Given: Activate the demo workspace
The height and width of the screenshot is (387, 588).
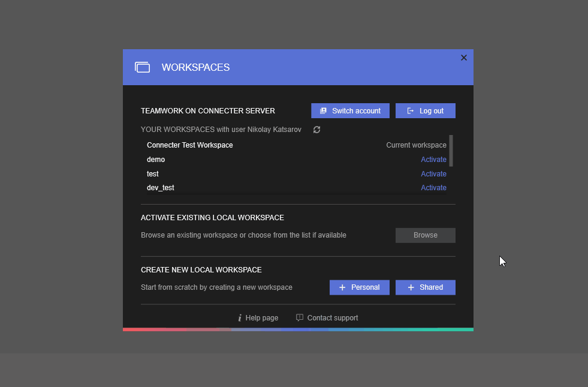Looking at the screenshot, I should 433,159.
